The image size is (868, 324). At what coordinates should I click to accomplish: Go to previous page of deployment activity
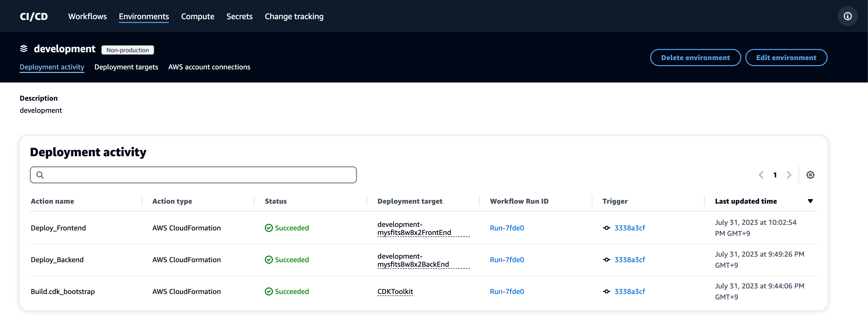[761, 175]
